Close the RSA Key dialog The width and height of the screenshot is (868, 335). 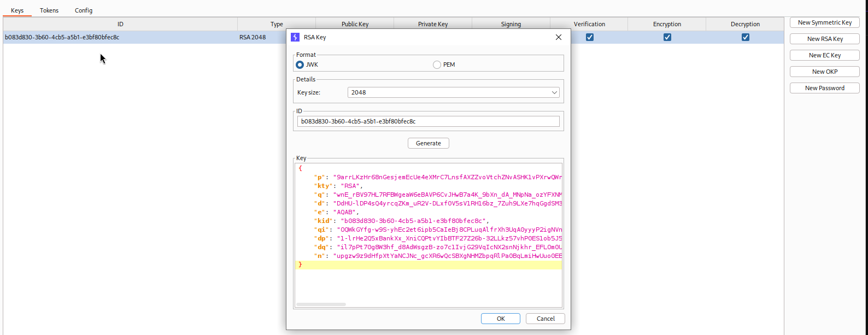(558, 37)
